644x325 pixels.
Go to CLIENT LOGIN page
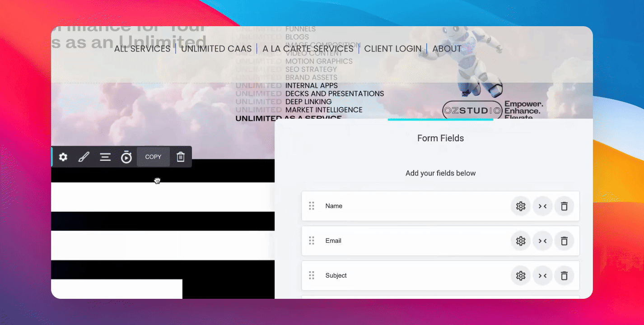pyautogui.click(x=393, y=49)
